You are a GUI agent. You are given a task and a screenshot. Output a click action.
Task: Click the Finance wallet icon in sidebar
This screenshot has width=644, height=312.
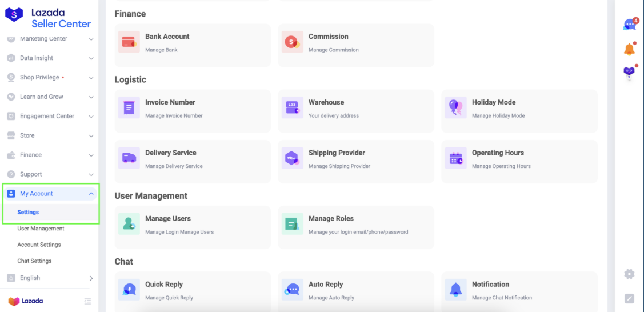click(x=11, y=155)
